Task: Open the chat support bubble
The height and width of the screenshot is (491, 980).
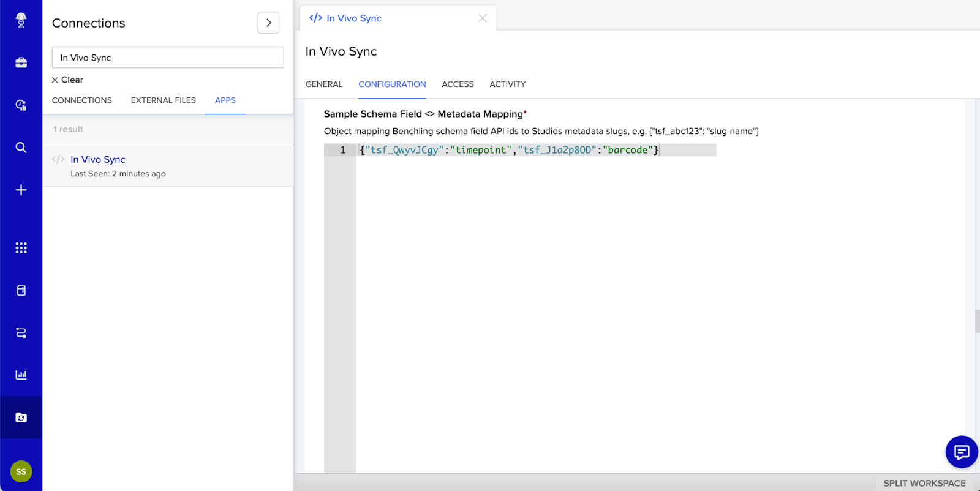Action: [962, 452]
